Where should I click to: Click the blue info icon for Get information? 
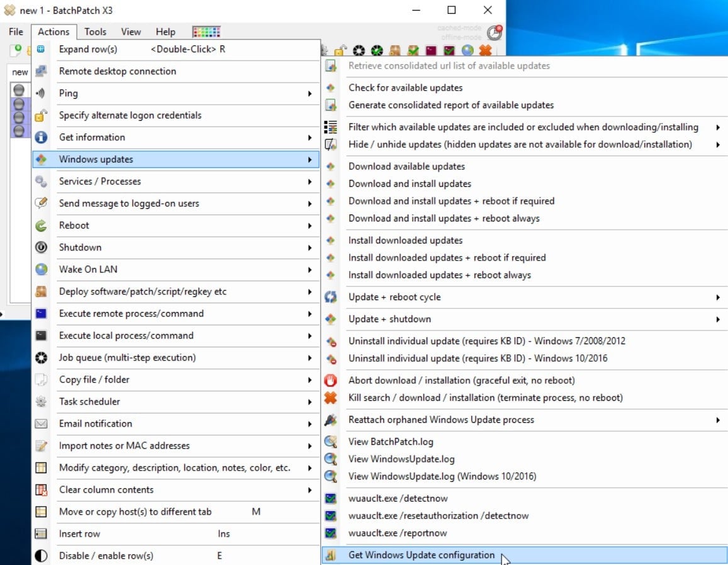click(x=41, y=137)
